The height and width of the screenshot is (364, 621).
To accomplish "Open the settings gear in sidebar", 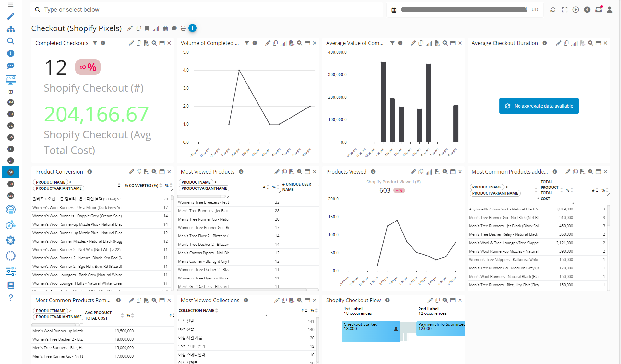I will (x=11, y=240).
